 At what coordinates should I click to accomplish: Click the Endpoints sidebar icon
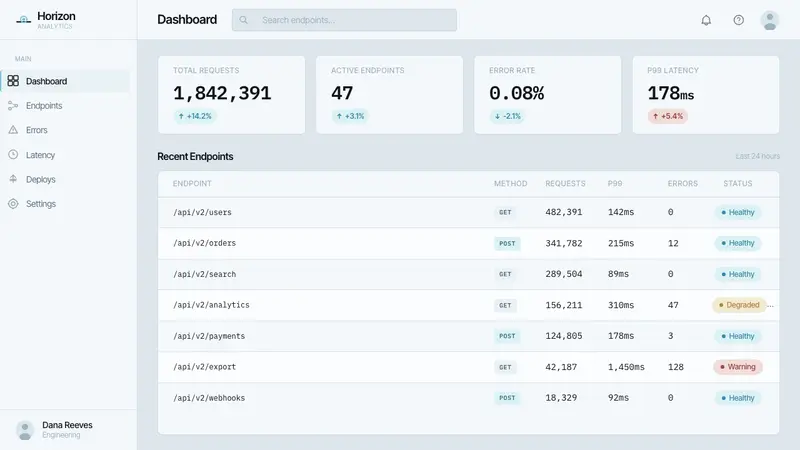click(13, 106)
